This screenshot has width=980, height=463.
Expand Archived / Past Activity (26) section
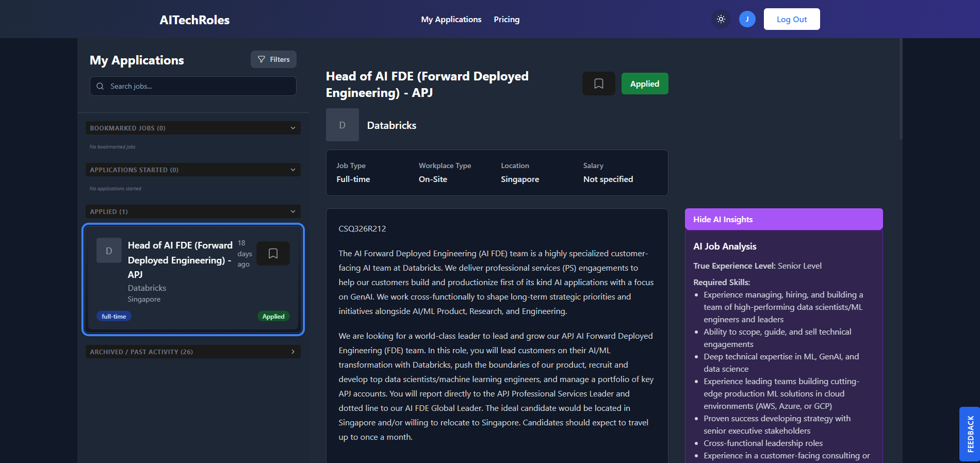tap(193, 352)
